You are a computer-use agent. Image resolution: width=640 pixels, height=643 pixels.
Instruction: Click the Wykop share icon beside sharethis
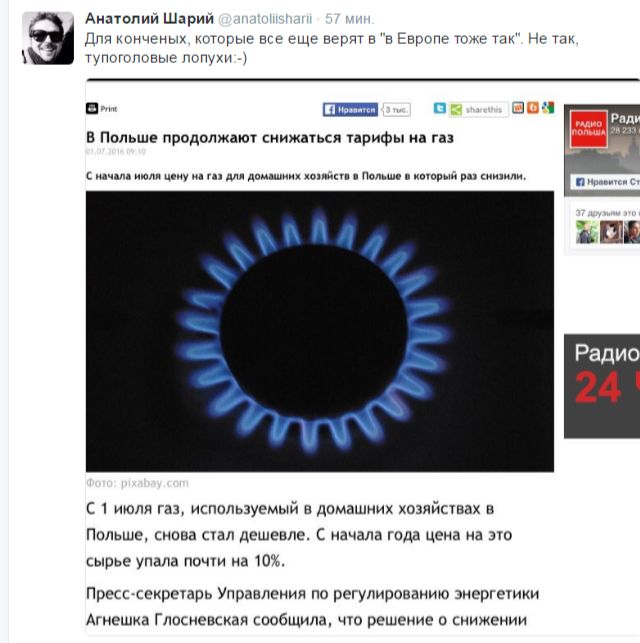tap(518, 108)
